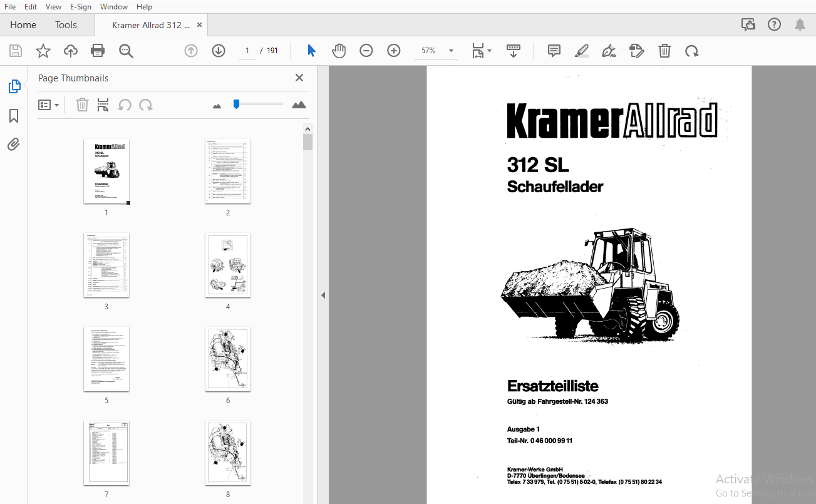The width and height of the screenshot is (816, 504).
Task: Zoom in with plus icon
Action: pyautogui.click(x=393, y=51)
